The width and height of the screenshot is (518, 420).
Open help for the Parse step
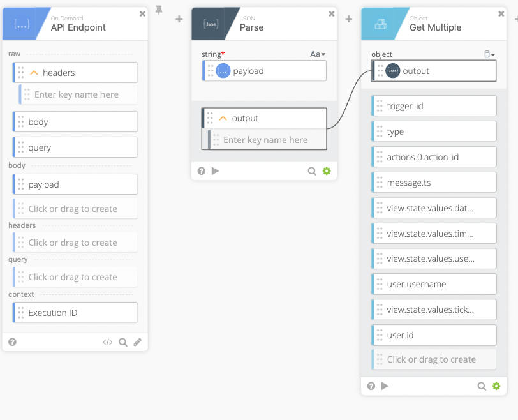[x=202, y=170]
